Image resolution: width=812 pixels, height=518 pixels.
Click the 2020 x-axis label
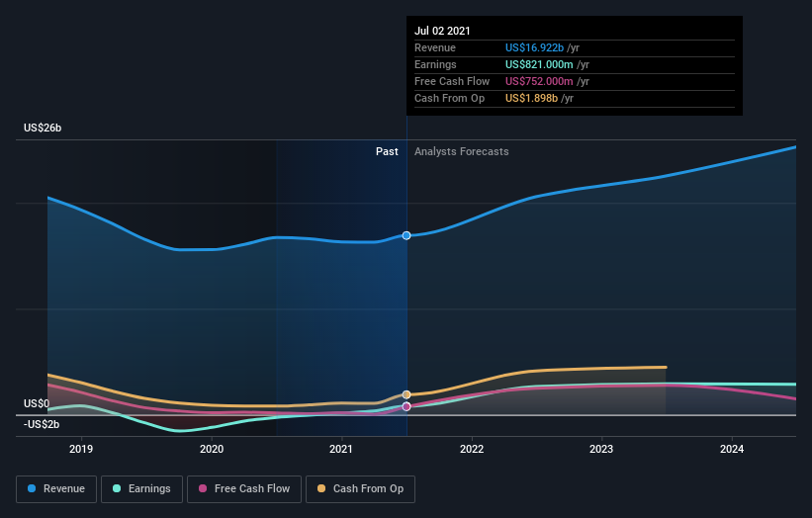click(212, 449)
